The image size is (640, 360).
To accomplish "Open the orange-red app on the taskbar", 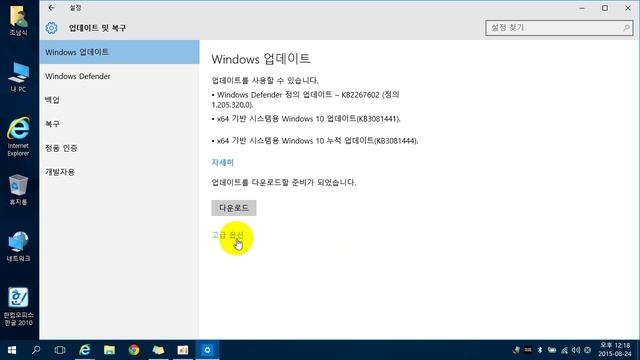I will tap(183, 350).
